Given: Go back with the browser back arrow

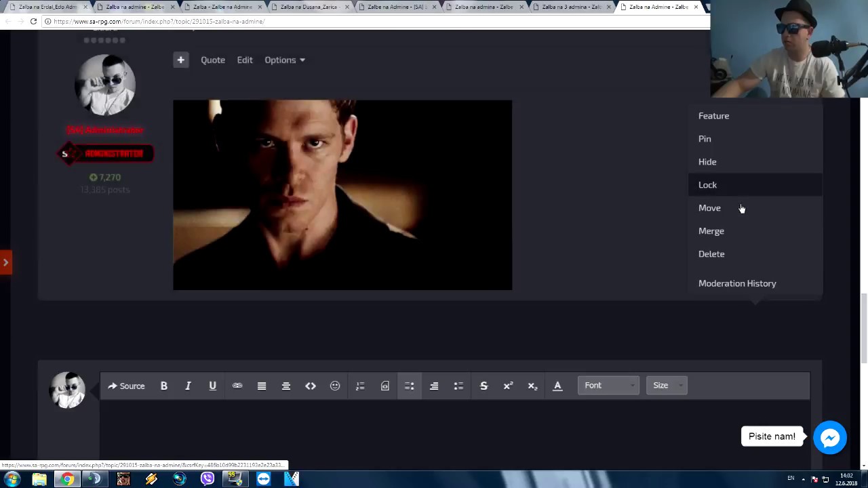Looking at the screenshot, I should [x=7, y=22].
